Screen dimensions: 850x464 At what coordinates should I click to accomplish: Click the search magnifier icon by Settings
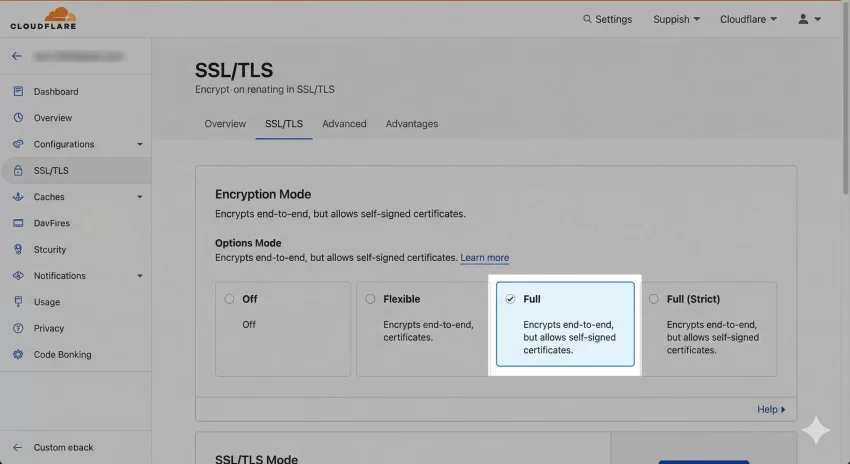tap(587, 19)
